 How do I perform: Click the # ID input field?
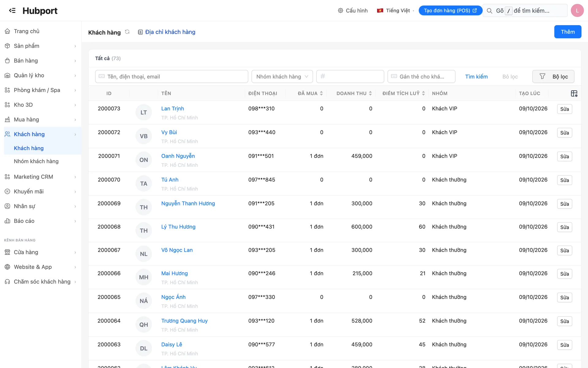click(x=350, y=77)
